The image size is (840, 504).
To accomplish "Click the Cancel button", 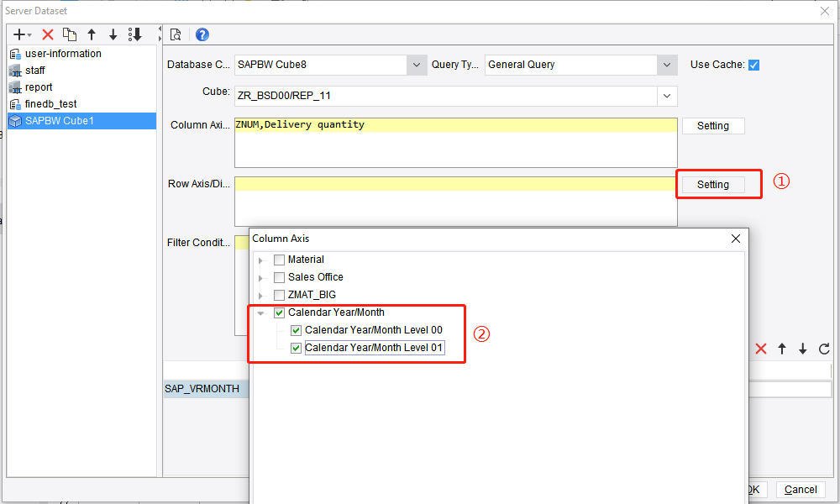I will (800, 489).
